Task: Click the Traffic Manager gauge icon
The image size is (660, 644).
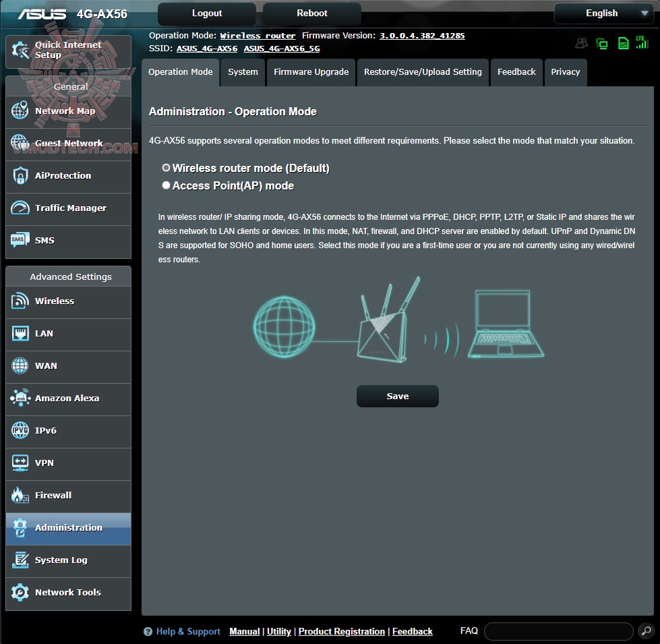Action: [20, 208]
